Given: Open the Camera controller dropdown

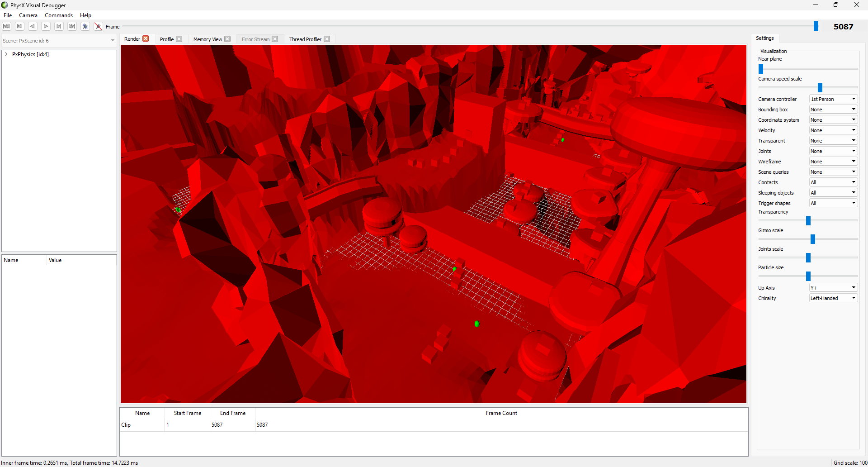Looking at the screenshot, I should tap(833, 99).
